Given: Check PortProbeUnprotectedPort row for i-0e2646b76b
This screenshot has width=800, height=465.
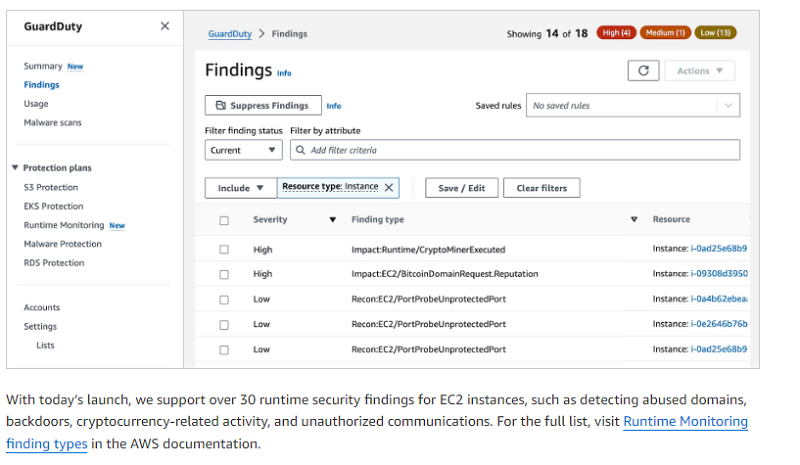Looking at the screenshot, I should [x=224, y=325].
